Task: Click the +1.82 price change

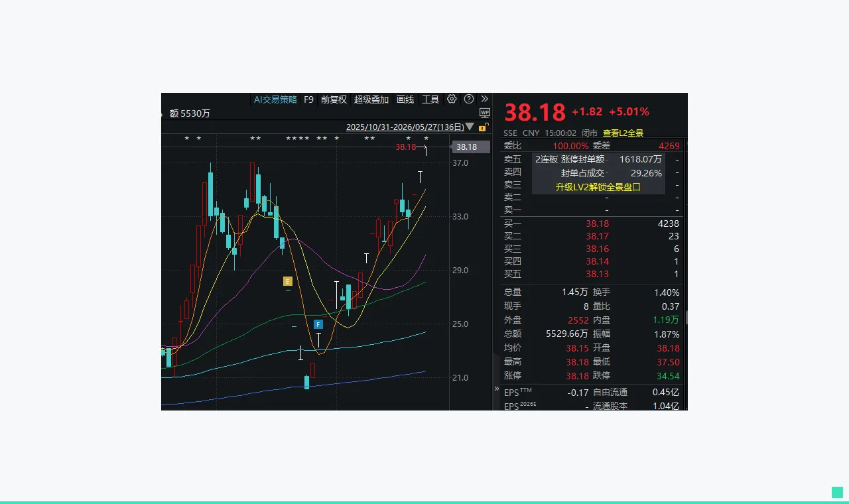Action: [587, 111]
